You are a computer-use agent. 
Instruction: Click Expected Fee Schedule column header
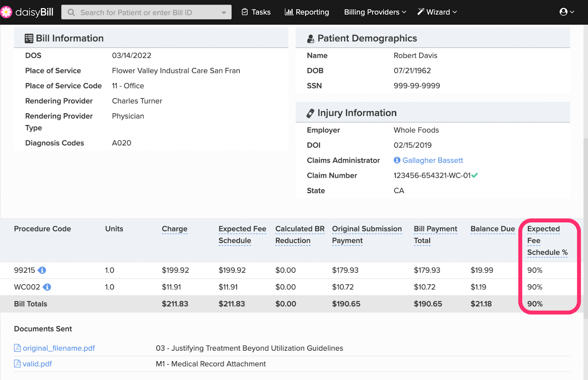(242, 235)
